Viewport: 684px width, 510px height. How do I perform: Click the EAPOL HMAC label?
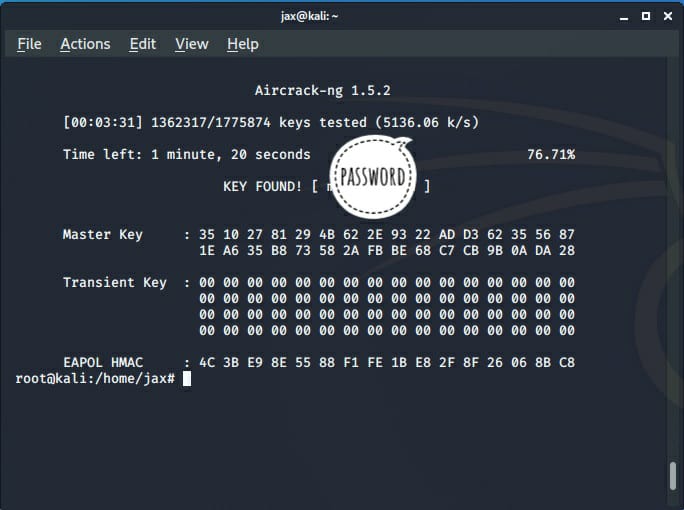103,362
